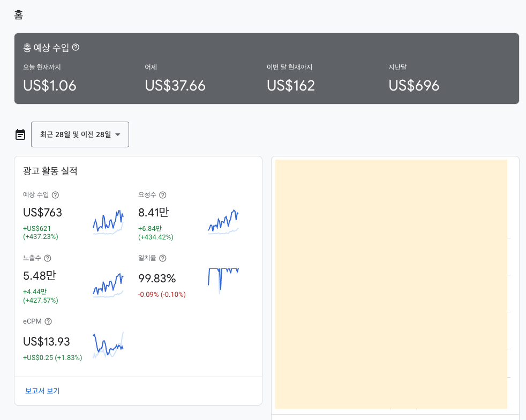
Task: Open help icon for 예상 수입 metric
Action: point(55,195)
